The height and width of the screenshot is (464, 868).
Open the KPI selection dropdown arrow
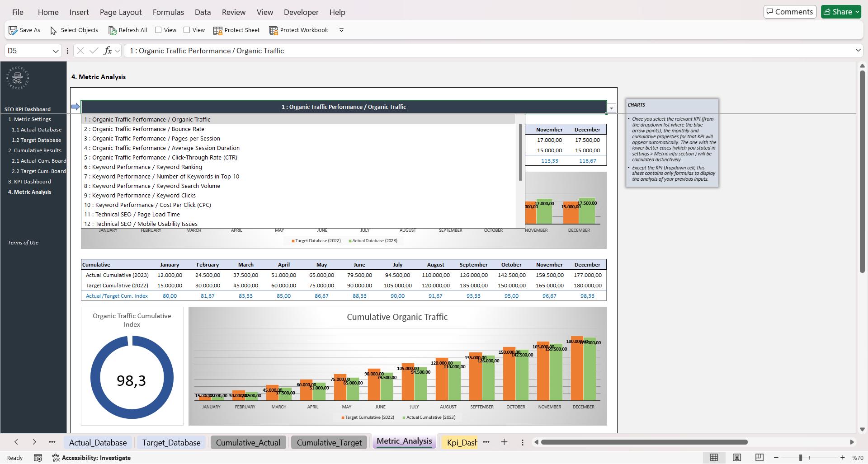[x=611, y=108]
